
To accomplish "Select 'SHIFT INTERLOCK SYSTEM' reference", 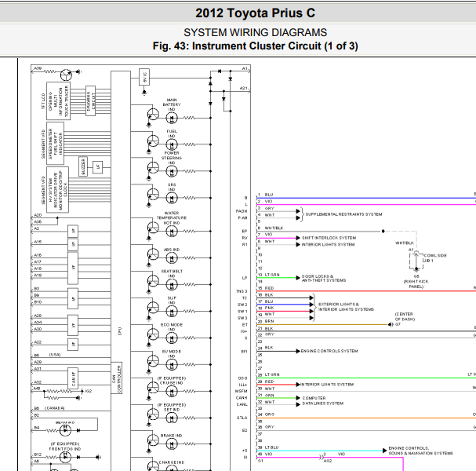I will point(329,238).
